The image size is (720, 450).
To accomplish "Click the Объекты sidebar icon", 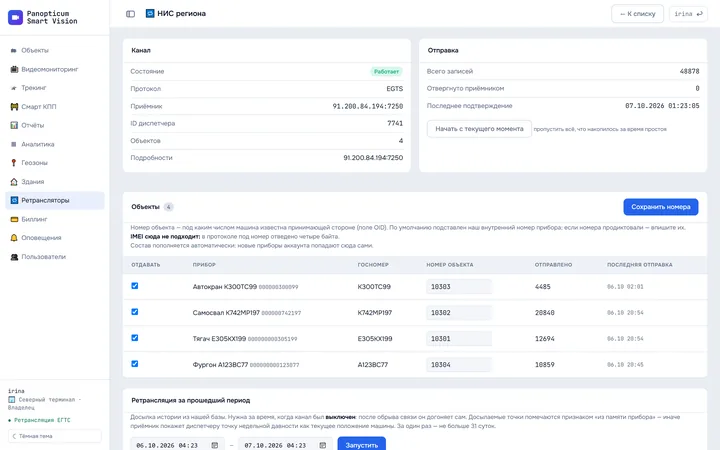I will tap(14, 51).
